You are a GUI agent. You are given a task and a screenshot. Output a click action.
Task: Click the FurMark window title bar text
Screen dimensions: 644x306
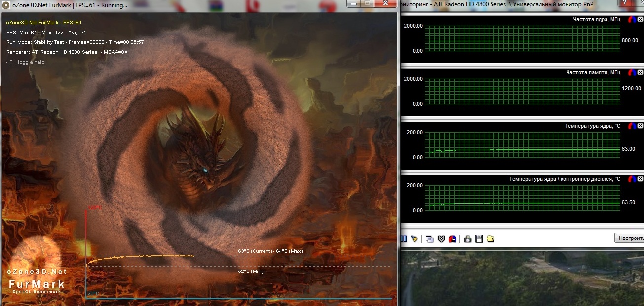(70, 5)
